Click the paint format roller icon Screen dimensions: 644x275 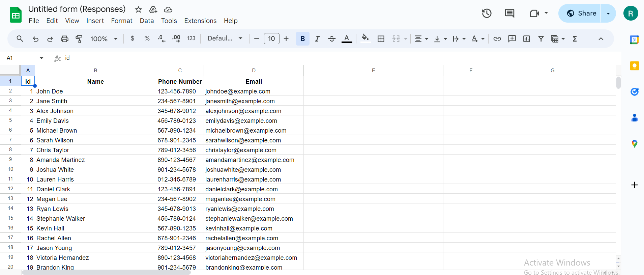click(79, 39)
